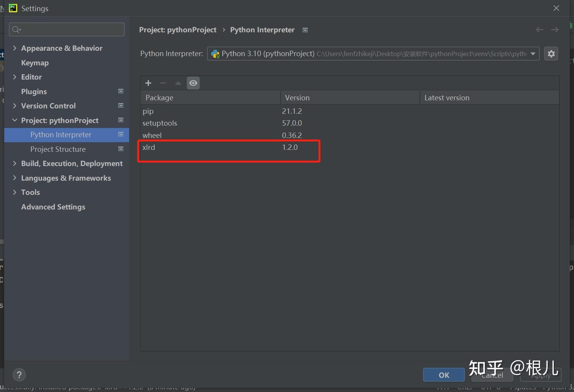This screenshot has width=574, height=392.
Task: Close the Settings dialog
Action: pos(556,8)
